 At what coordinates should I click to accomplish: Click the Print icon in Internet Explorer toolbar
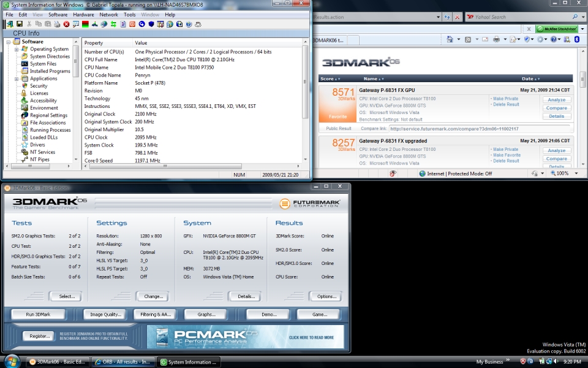coord(497,39)
